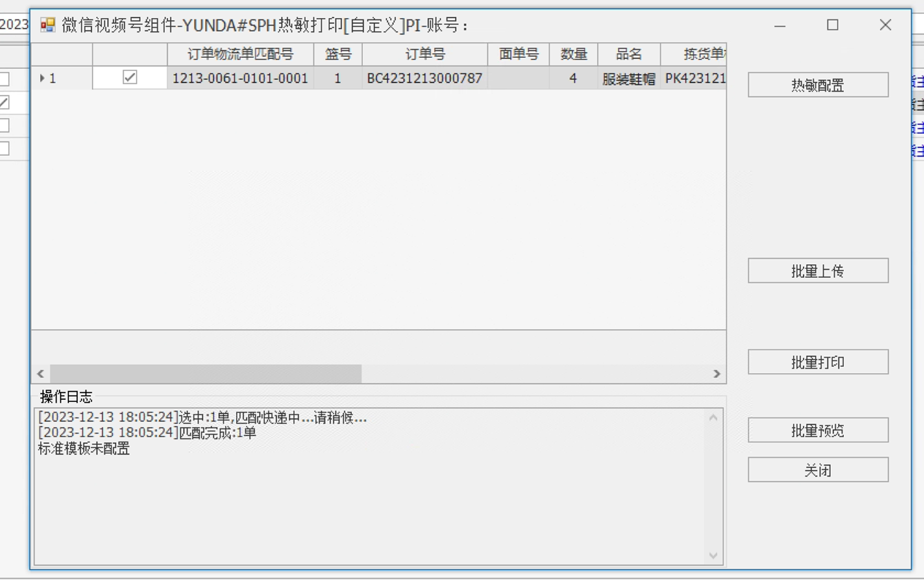
Task: Open the 热敏配置 settings
Action: (x=818, y=85)
